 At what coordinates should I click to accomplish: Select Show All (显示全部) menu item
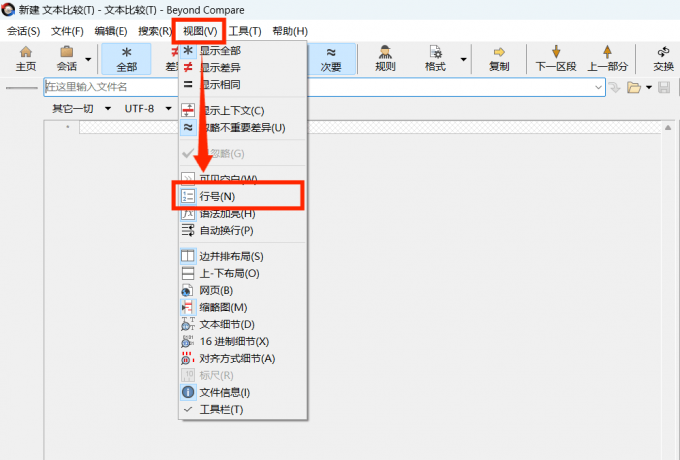[242, 51]
